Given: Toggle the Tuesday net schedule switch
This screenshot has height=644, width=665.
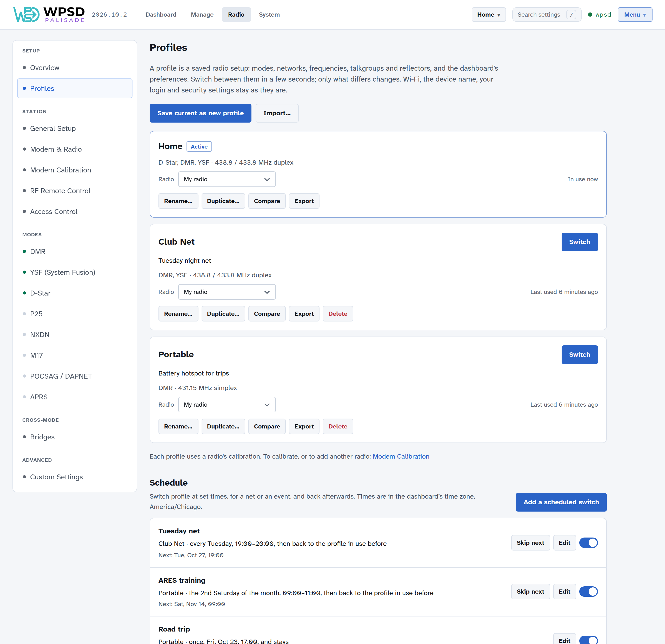Looking at the screenshot, I should click(x=588, y=543).
